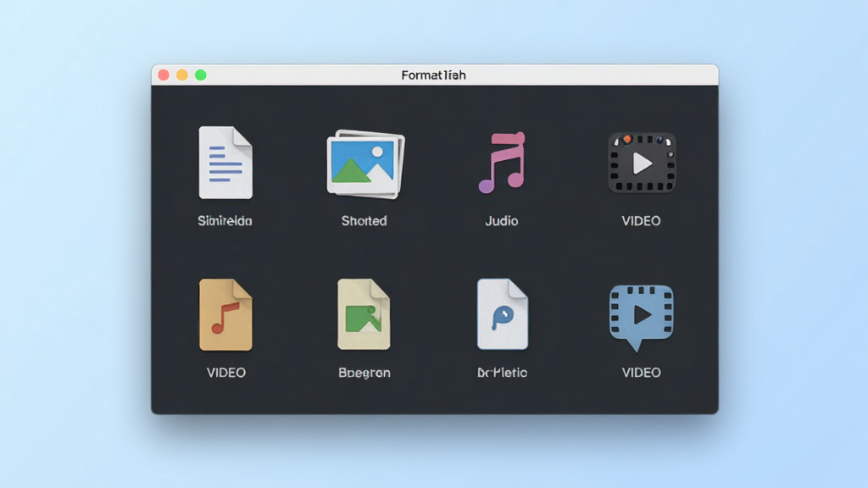
Task: Minimize the window using the yellow button
Action: 182,75
